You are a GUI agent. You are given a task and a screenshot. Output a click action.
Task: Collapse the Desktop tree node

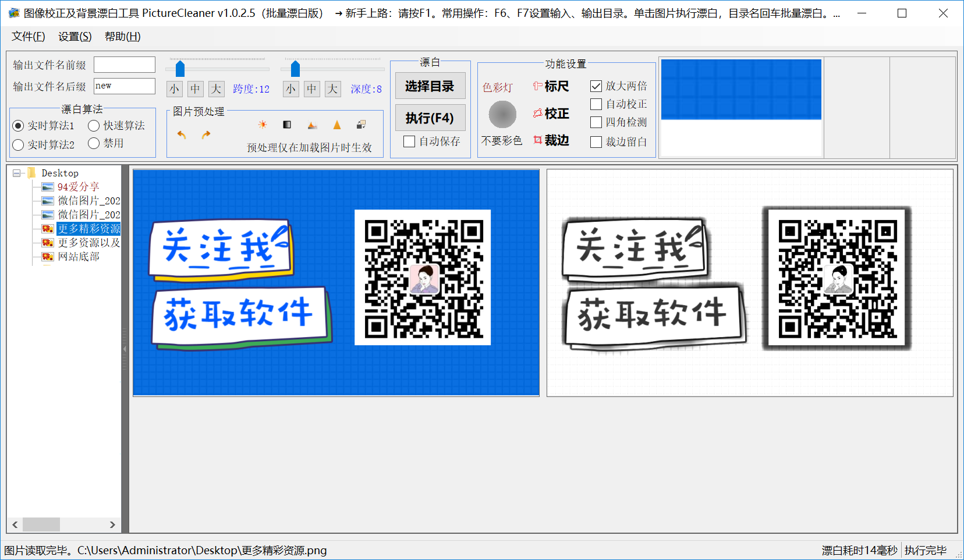[x=17, y=173]
